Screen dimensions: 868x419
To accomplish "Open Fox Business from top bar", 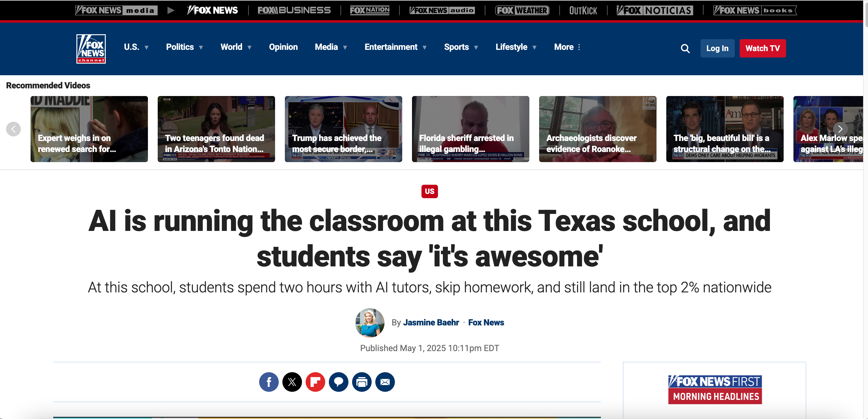I will point(294,10).
